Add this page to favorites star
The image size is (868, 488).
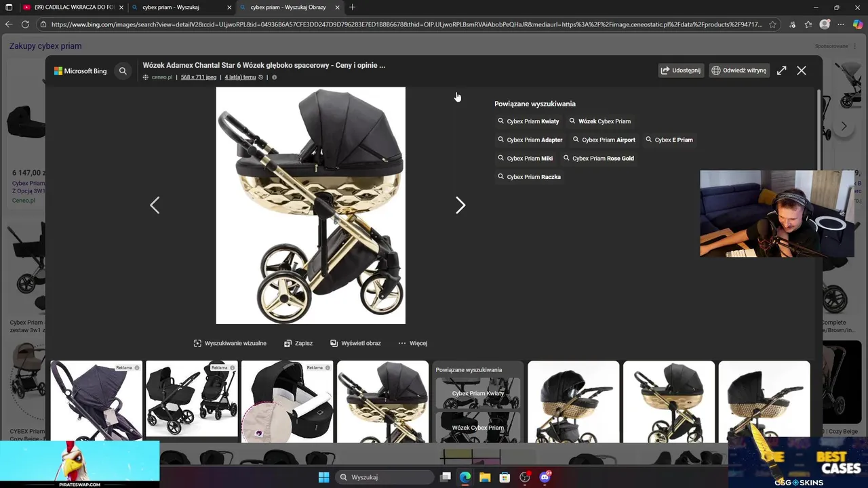pos(772,24)
